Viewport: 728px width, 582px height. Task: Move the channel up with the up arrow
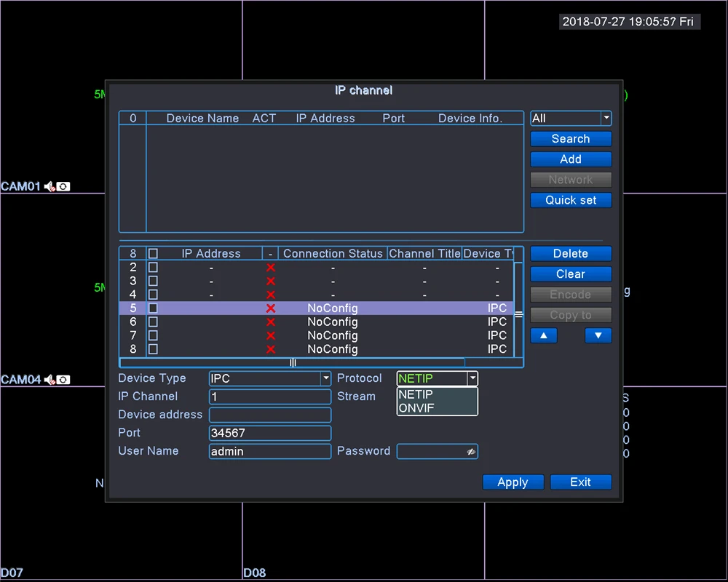click(x=544, y=335)
